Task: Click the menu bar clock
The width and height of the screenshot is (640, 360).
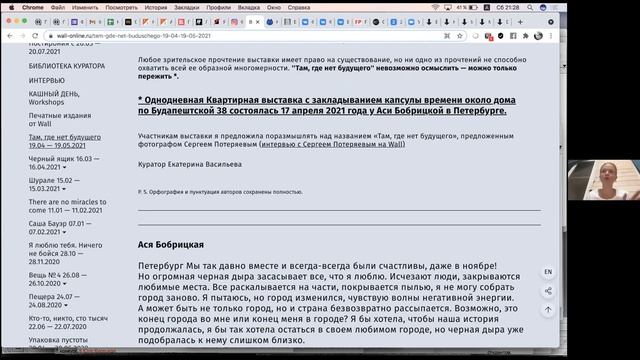Action: [507, 7]
